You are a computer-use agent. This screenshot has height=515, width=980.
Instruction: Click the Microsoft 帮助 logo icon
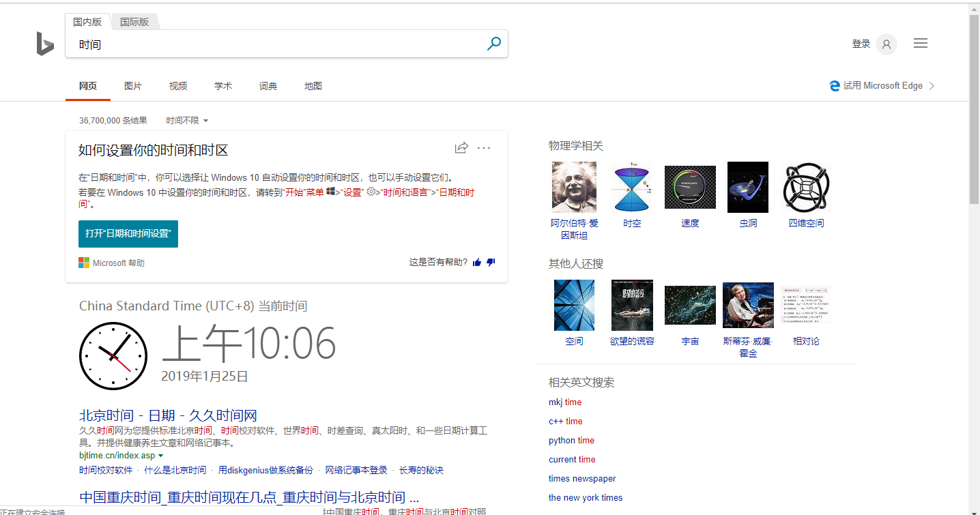point(84,262)
